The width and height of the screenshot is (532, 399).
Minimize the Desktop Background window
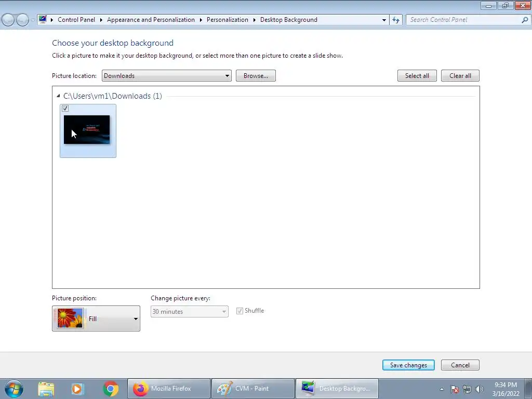(488, 5)
